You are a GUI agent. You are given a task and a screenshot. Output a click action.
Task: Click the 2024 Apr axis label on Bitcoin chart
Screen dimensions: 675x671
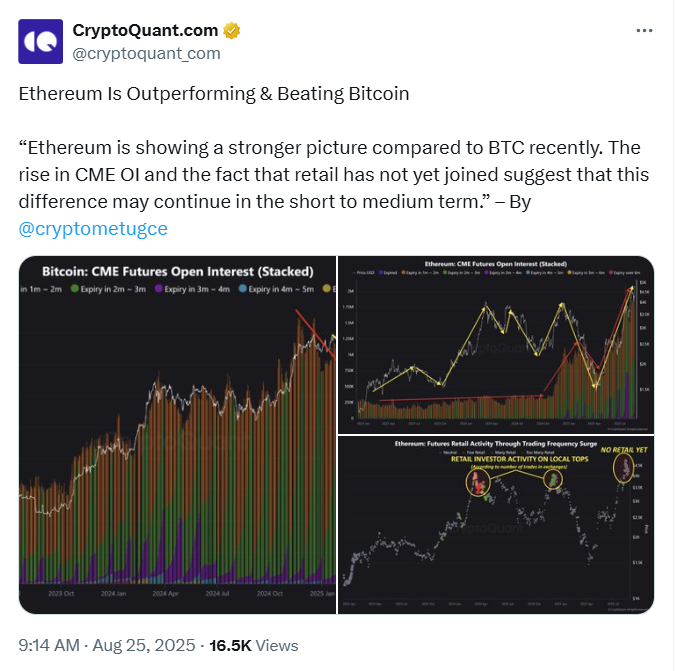tap(165, 594)
